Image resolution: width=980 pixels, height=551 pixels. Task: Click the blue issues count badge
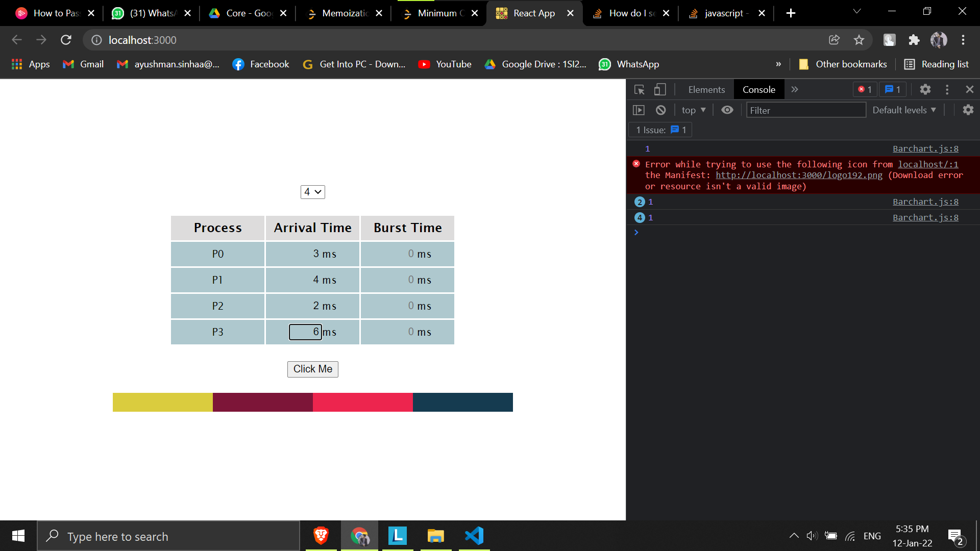[893, 89]
